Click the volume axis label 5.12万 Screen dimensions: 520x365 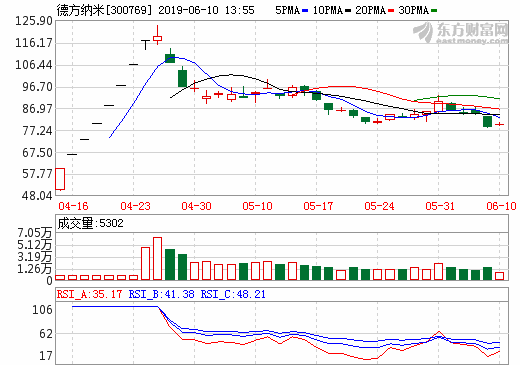click(35, 245)
